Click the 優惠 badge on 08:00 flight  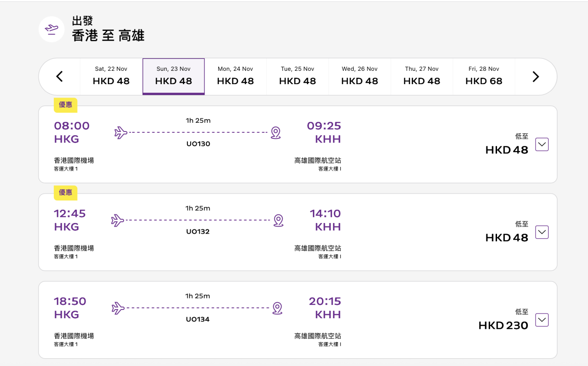coord(66,105)
